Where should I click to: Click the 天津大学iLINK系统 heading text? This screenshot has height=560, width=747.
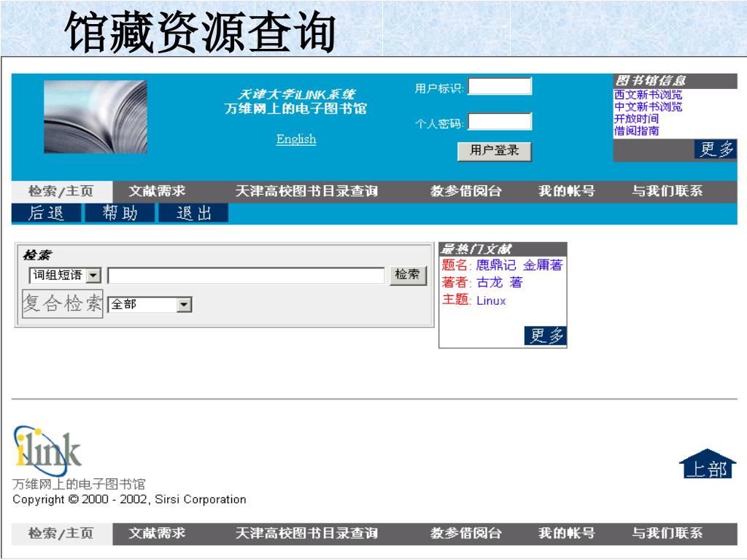click(x=296, y=94)
